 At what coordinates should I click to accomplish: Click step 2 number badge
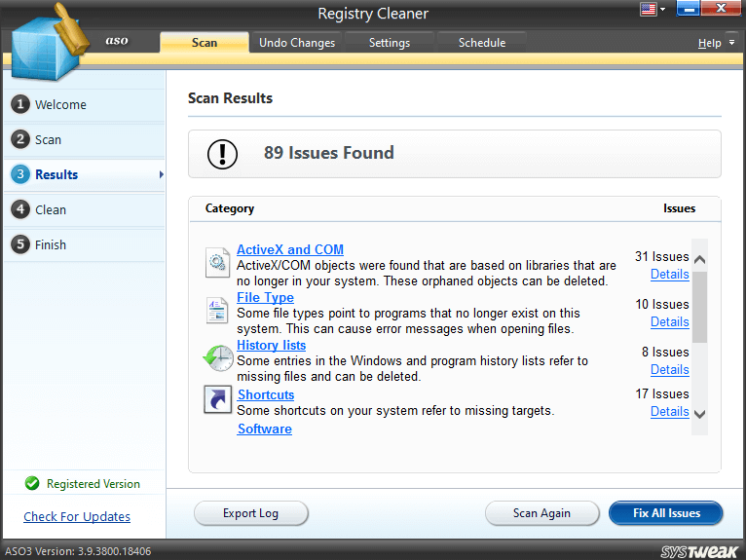tap(20, 139)
